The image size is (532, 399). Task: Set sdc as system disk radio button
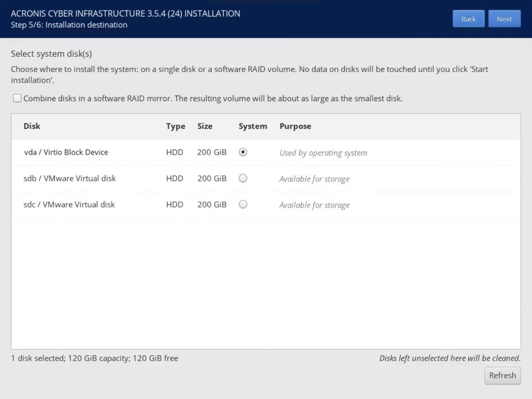(243, 204)
